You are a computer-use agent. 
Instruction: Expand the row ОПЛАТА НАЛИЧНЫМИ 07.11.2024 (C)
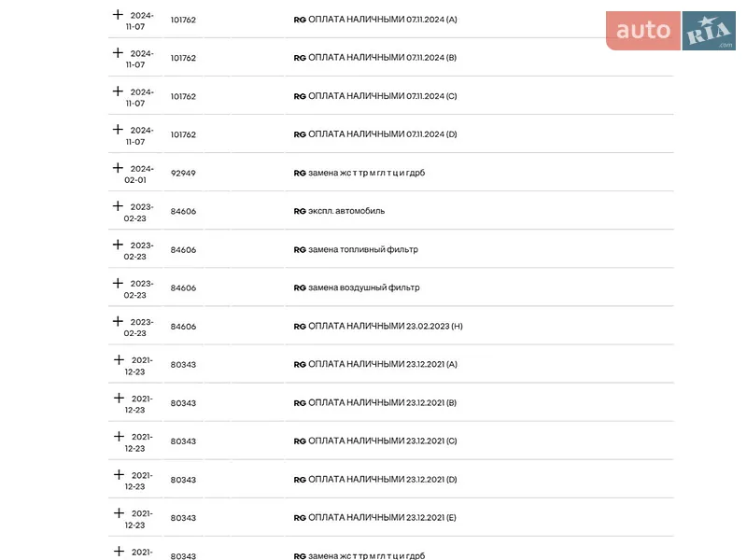click(118, 91)
